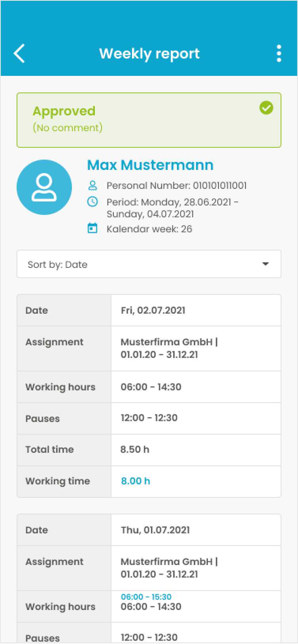
Task: Select the Thu, 01.07.2021 date entry
Action: click(x=155, y=530)
